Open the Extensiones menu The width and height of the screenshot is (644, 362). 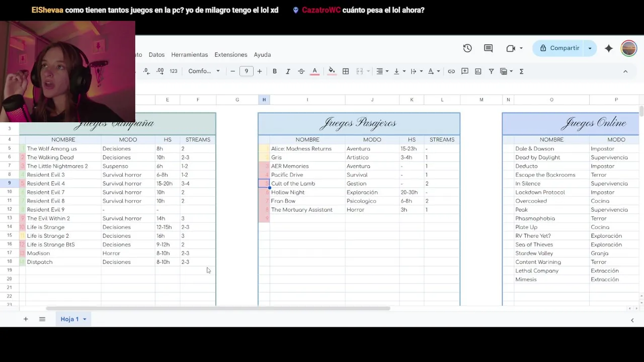[x=231, y=55]
